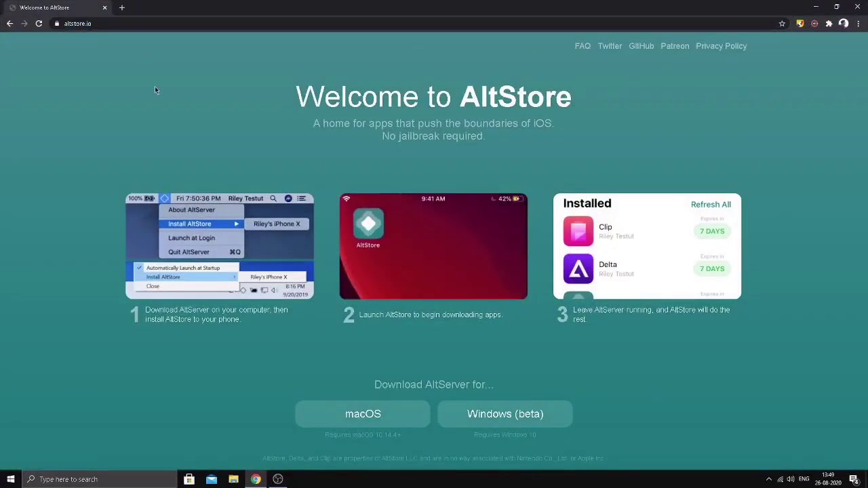Click About AltServer in the menu image
Screen dimensions: 868x488
tap(191, 210)
